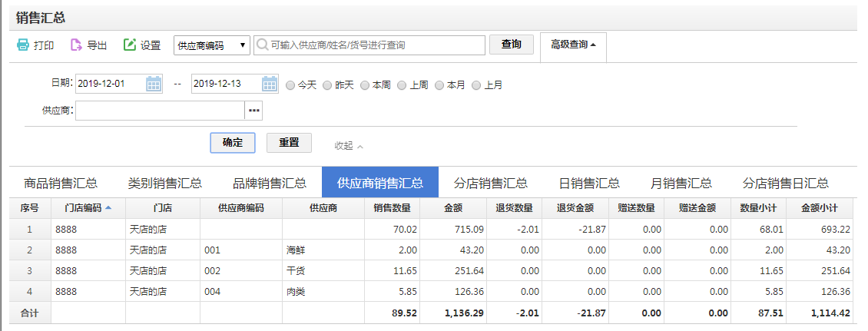Switch to the 月销售汇总 tab
Image resolution: width=868 pixels, height=331 pixels.
(681, 183)
